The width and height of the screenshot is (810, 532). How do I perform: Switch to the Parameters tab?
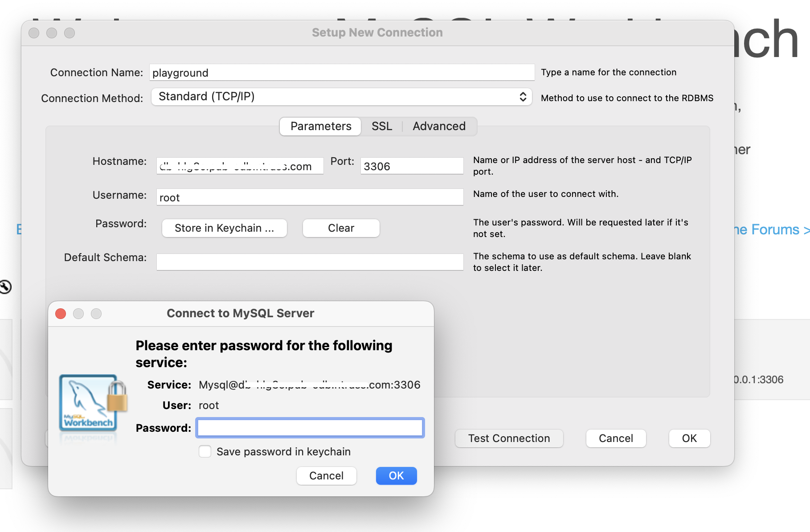(321, 126)
